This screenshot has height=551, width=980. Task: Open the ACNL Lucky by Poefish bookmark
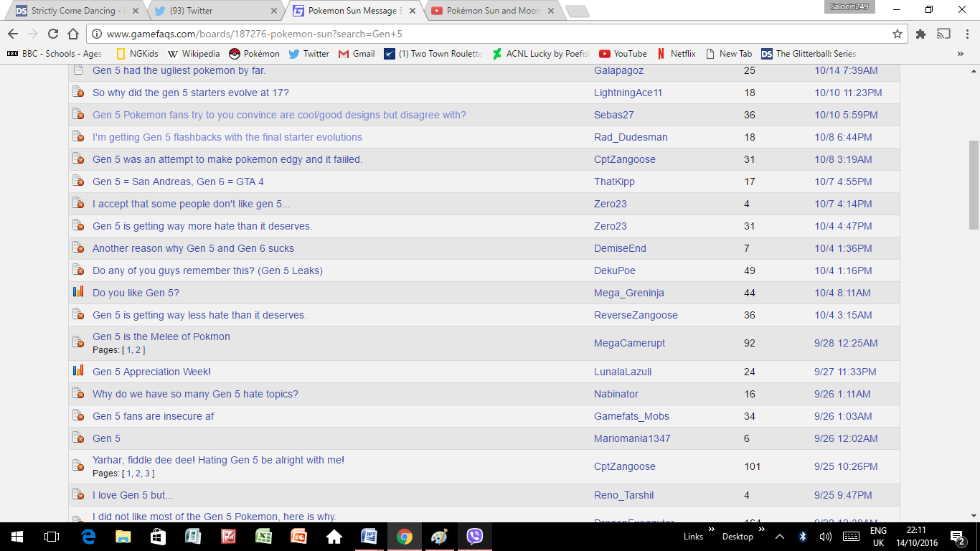(x=541, y=54)
